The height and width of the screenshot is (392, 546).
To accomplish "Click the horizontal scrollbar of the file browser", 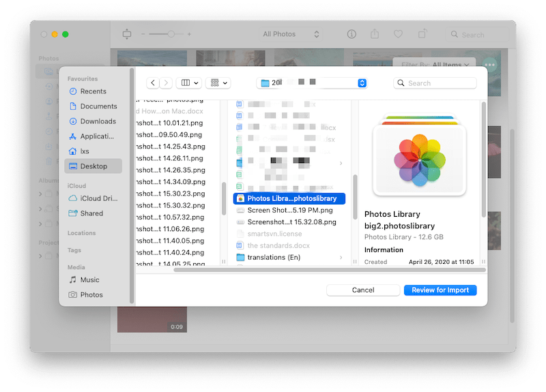I will [x=330, y=270].
